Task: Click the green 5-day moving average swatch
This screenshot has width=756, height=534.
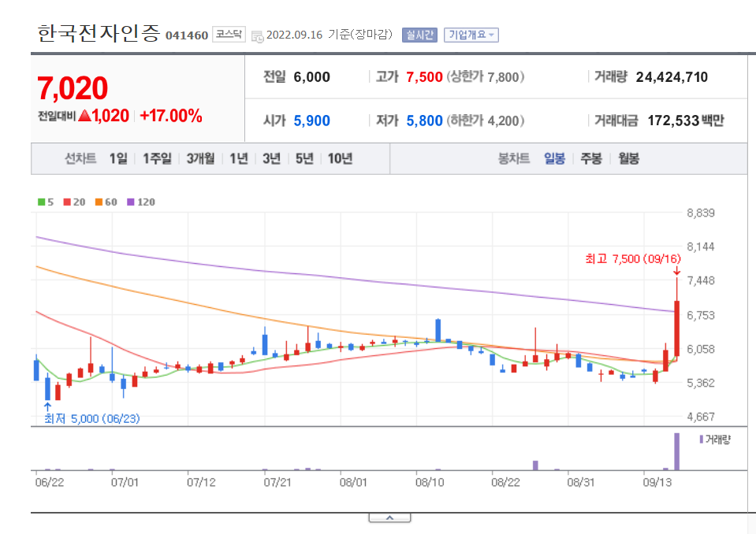Action: coord(42,202)
